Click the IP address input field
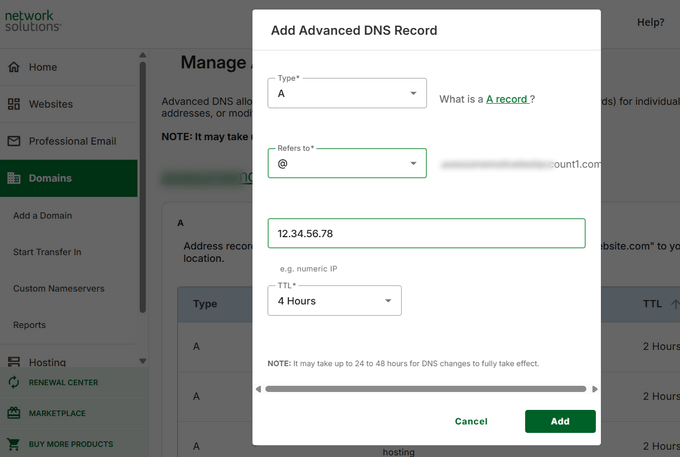The width and height of the screenshot is (680, 457). pyautogui.click(x=426, y=233)
